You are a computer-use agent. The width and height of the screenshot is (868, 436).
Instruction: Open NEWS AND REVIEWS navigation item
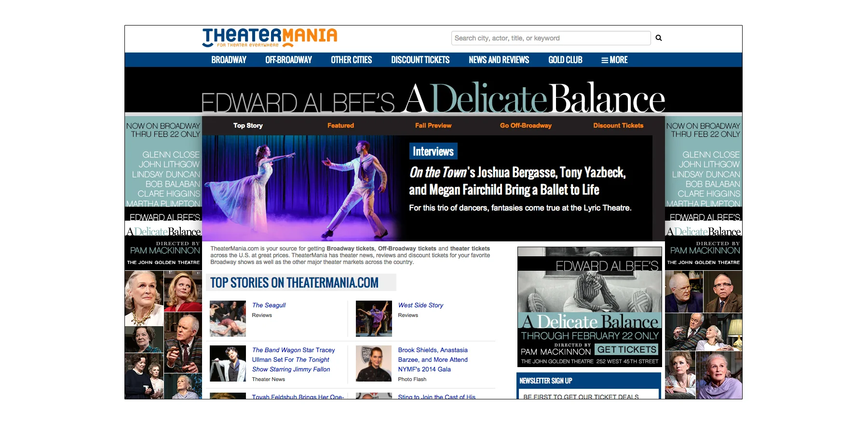[499, 60]
